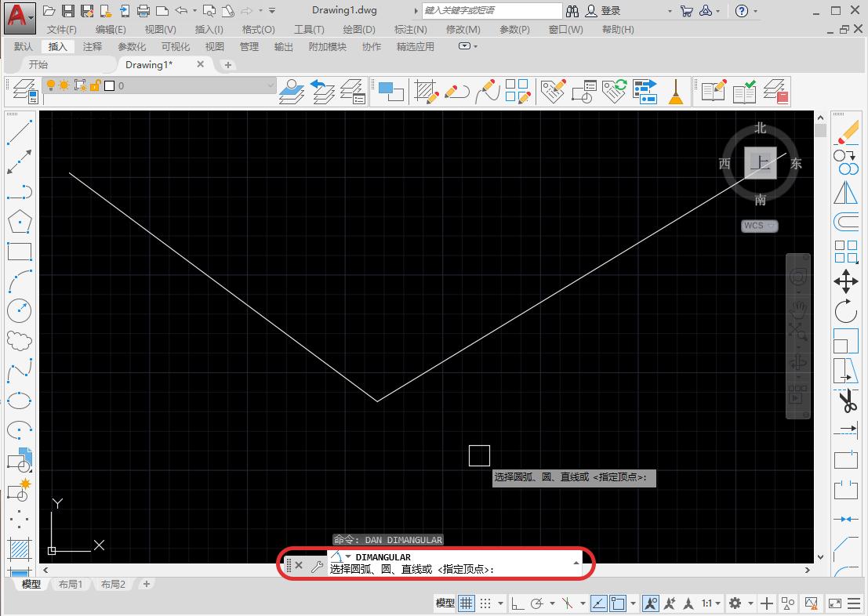Open the Layer Properties manager icon
The height and width of the screenshot is (616, 868).
click(x=23, y=91)
